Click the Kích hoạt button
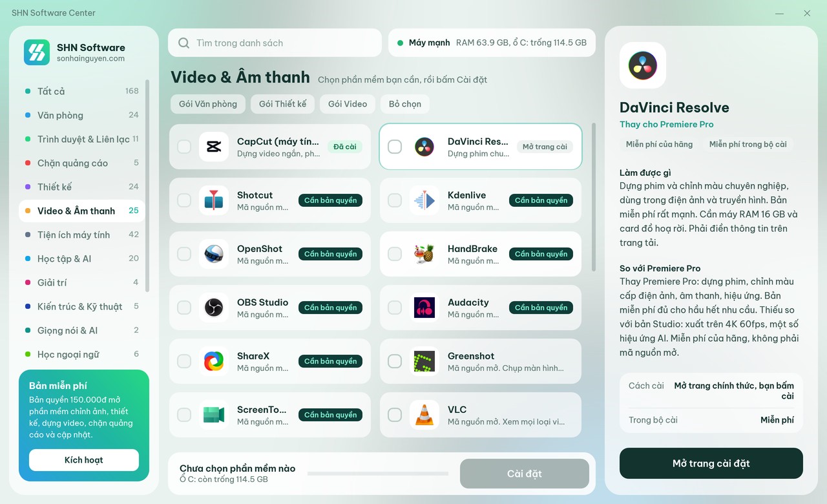 click(x=84, y=460)
